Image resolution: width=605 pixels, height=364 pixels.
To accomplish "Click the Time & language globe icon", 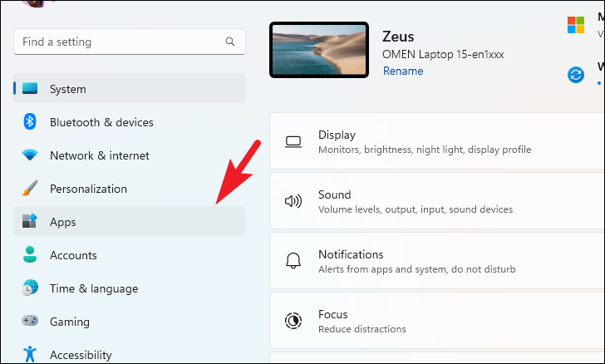I will 30,288.
